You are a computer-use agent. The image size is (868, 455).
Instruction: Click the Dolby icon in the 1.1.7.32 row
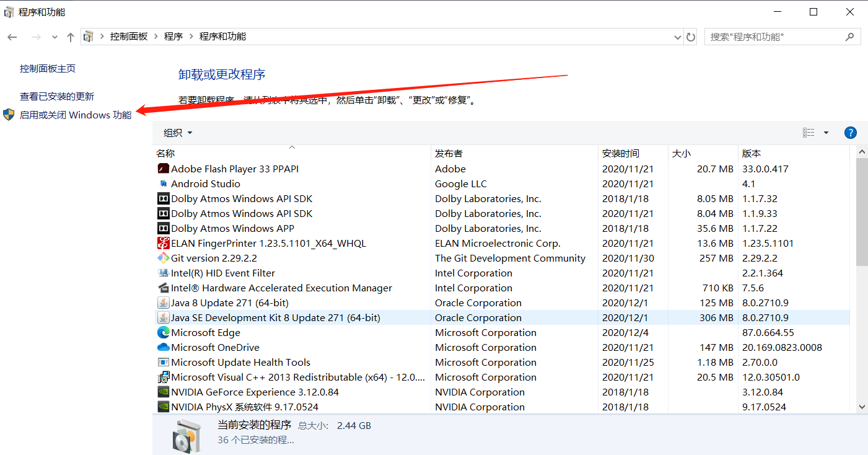163,198
